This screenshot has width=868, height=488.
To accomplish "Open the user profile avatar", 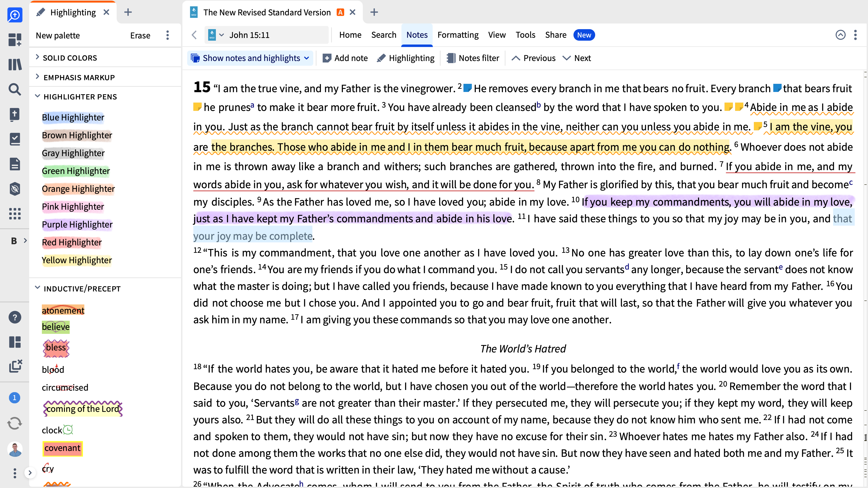I will tap(14, 449).
